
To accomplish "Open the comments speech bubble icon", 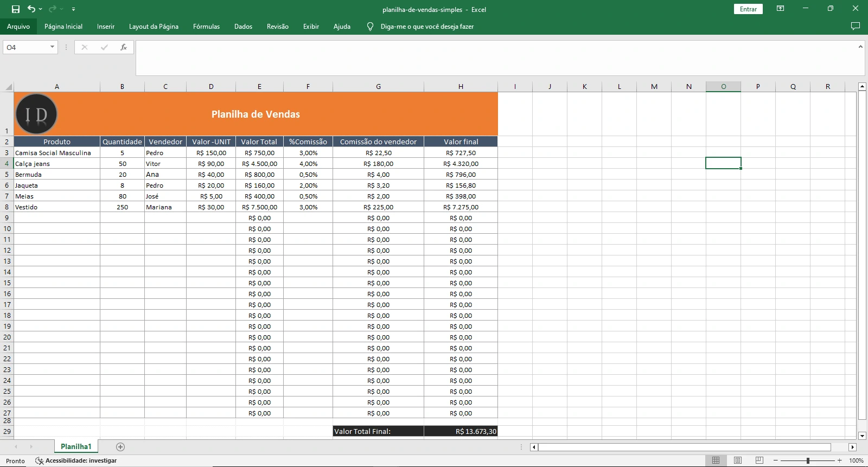I will click(856, 26).
